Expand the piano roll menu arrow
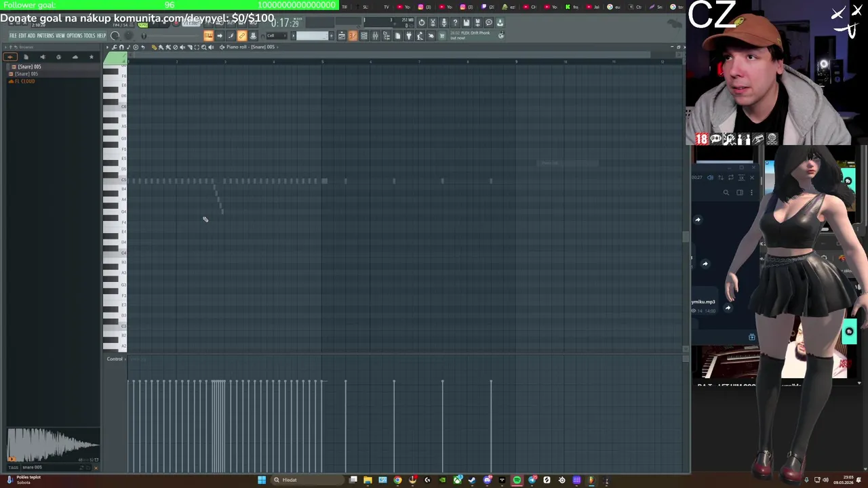868x488 pixels. point(107,47)
